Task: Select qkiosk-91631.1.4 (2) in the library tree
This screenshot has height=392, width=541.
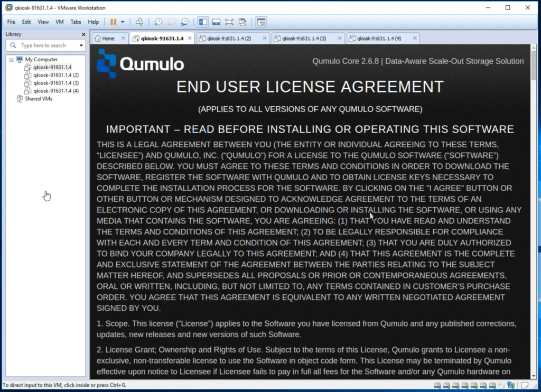Action: (x=56, y=75)
